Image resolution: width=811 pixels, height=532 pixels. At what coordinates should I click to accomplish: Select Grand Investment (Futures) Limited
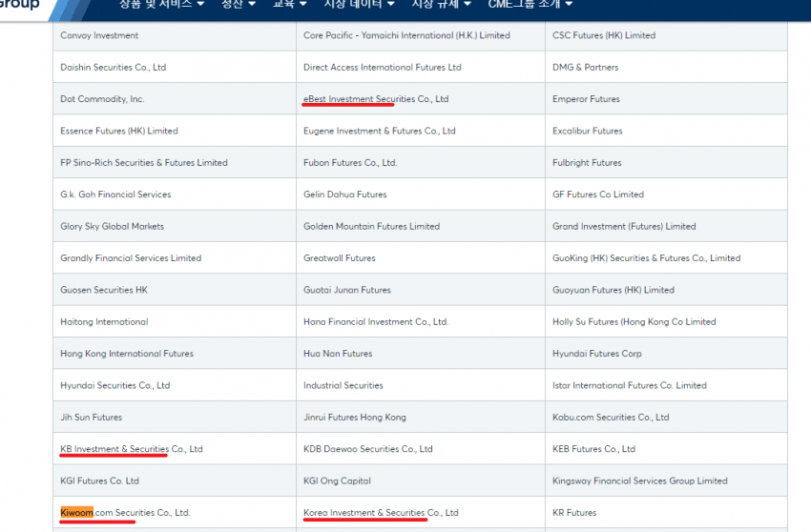(x=624, y=226)
